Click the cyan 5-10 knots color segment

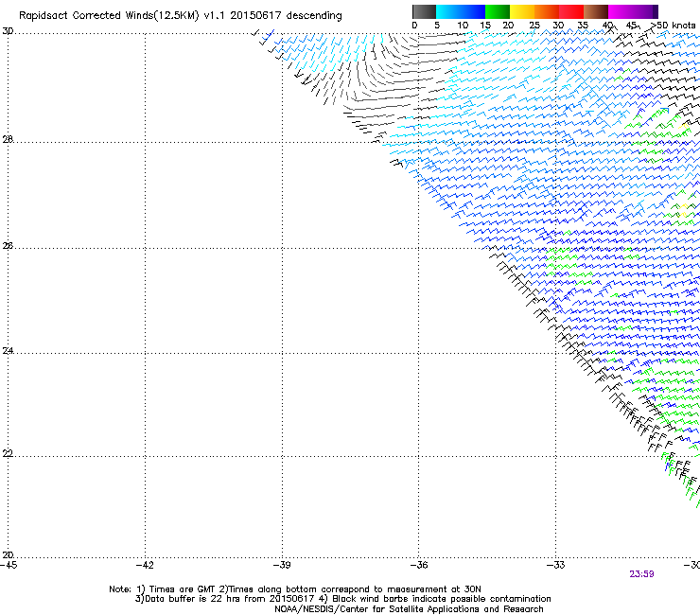448,11
